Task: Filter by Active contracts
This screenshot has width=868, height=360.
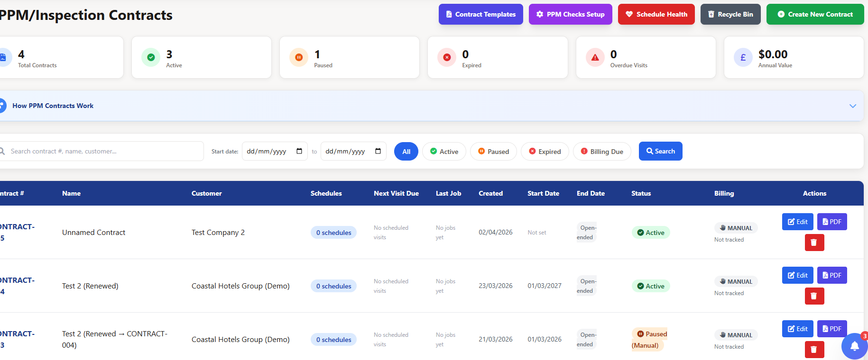Action: [x=444, y=151]
